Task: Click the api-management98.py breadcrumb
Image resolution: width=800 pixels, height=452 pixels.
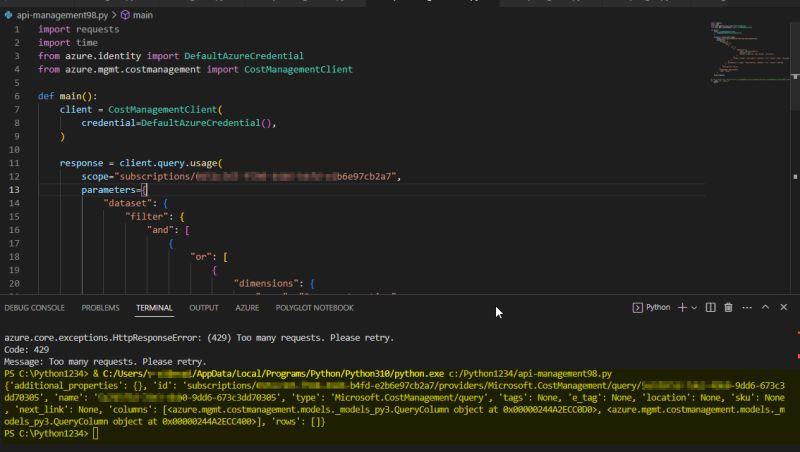Action: (62, 15)
